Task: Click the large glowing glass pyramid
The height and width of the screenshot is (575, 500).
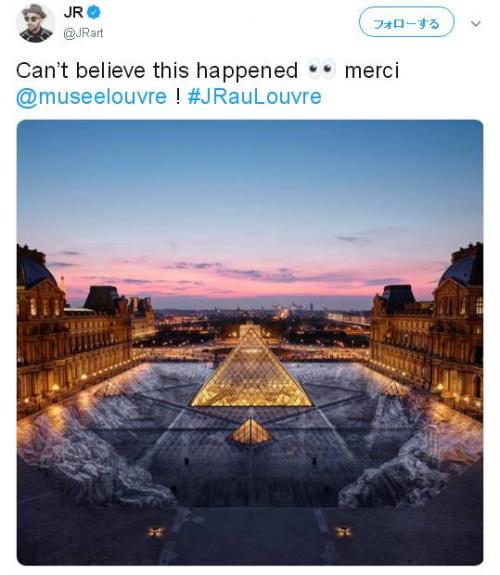Action: point(251,370)
